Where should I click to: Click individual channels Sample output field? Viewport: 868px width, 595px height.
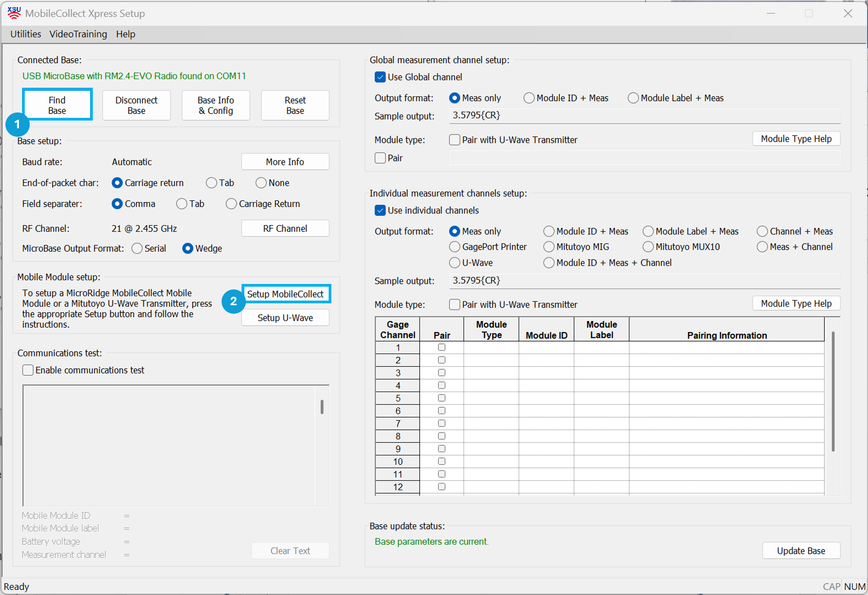[x=645, y=280]
